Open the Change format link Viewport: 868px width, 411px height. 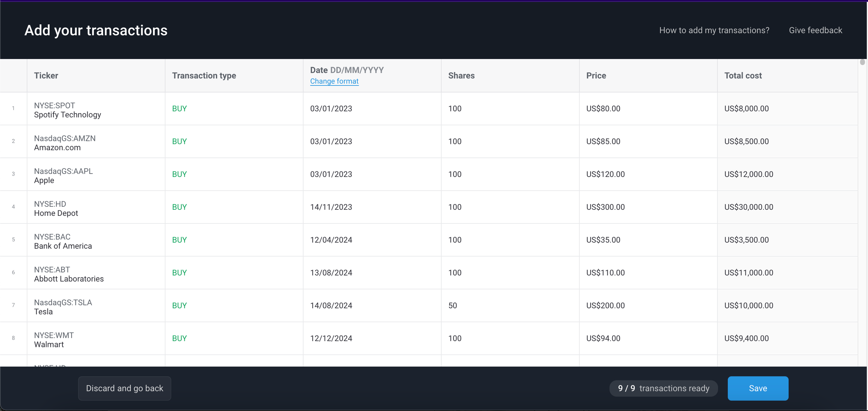point(334,81)
